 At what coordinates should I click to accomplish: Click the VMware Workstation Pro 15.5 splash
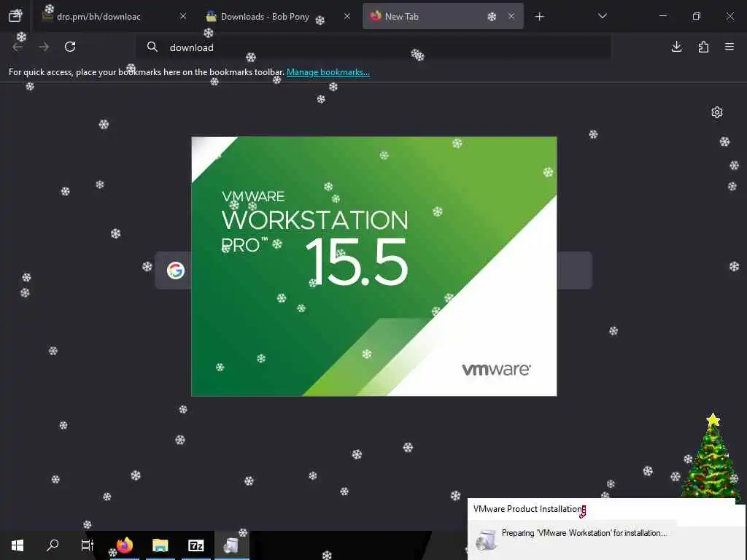click(374, 266)
